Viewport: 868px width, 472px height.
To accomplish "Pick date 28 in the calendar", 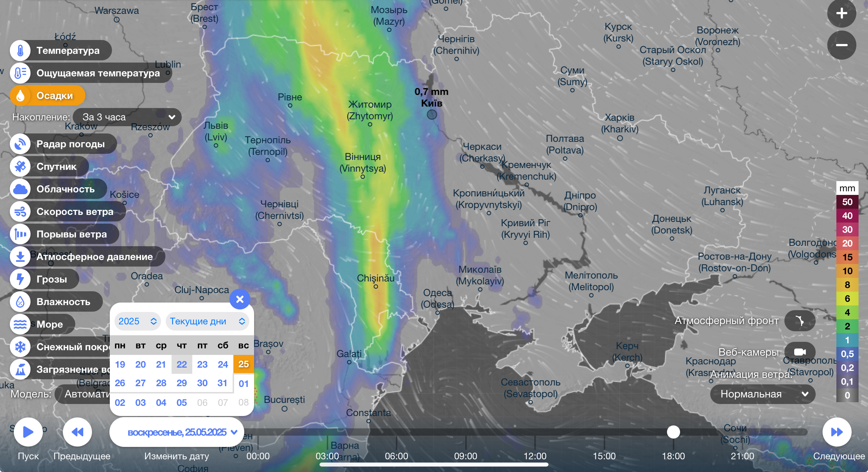I will (x=161, y=383).
